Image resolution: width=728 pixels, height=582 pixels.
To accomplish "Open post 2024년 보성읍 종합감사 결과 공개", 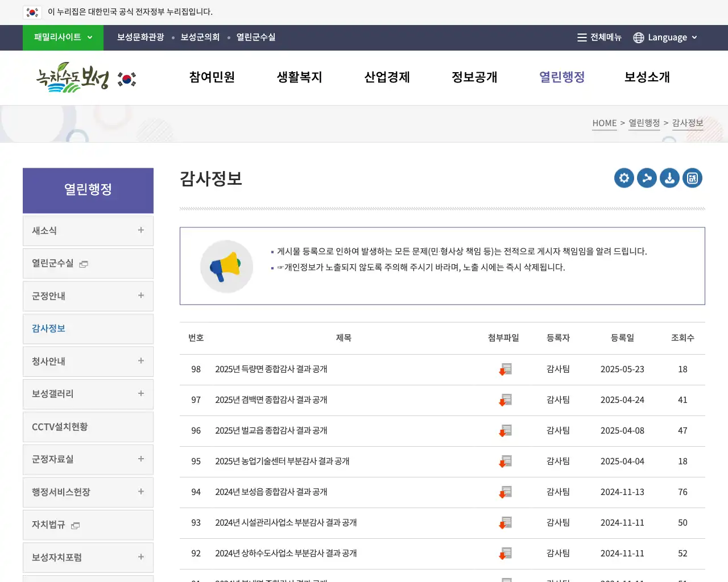I will [x=271, y=492].
